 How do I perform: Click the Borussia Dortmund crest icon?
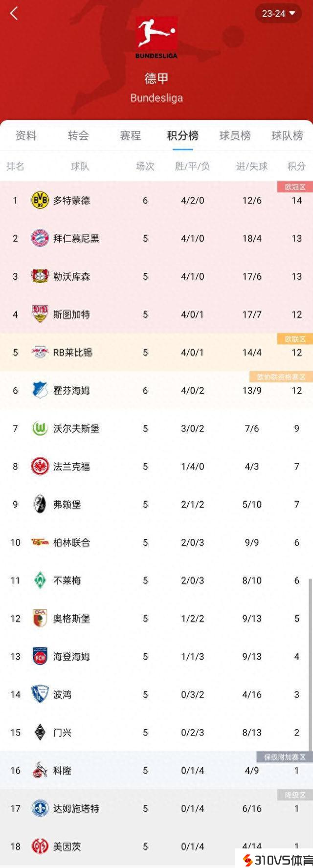(x=40, y=200)
